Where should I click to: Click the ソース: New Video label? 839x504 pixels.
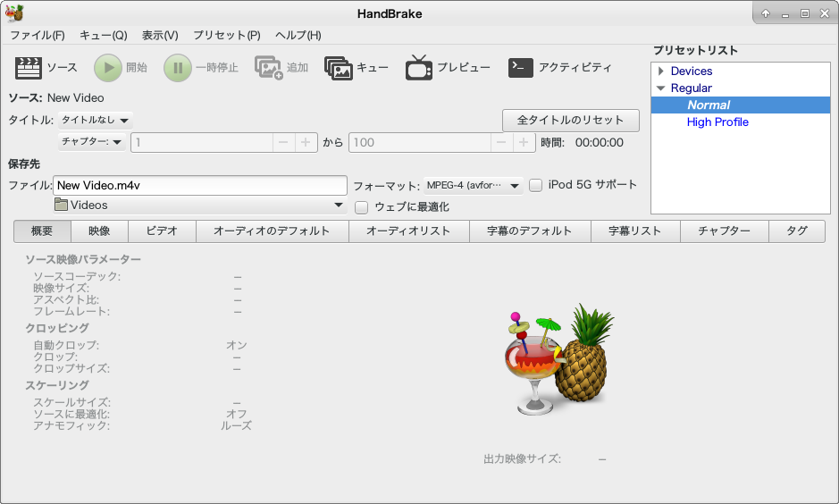click(56, 98)
